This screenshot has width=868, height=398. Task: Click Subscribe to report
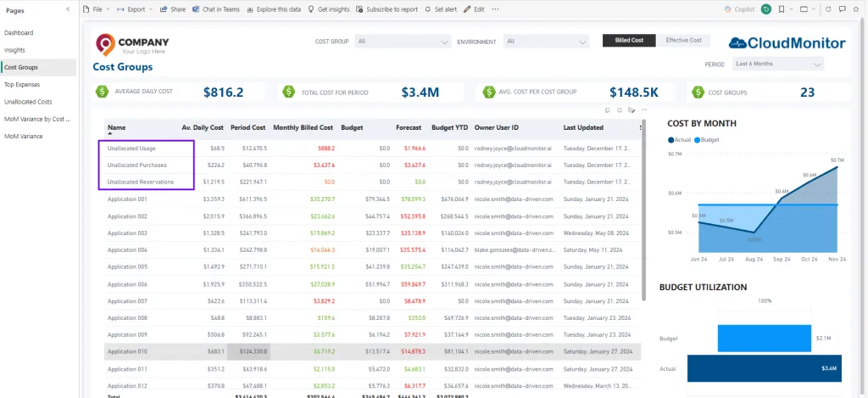pos(387,9)
